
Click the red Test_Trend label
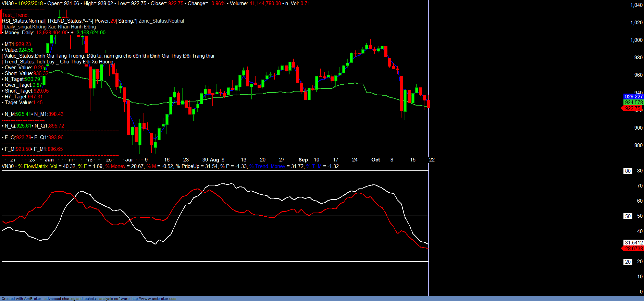[15, 15]
